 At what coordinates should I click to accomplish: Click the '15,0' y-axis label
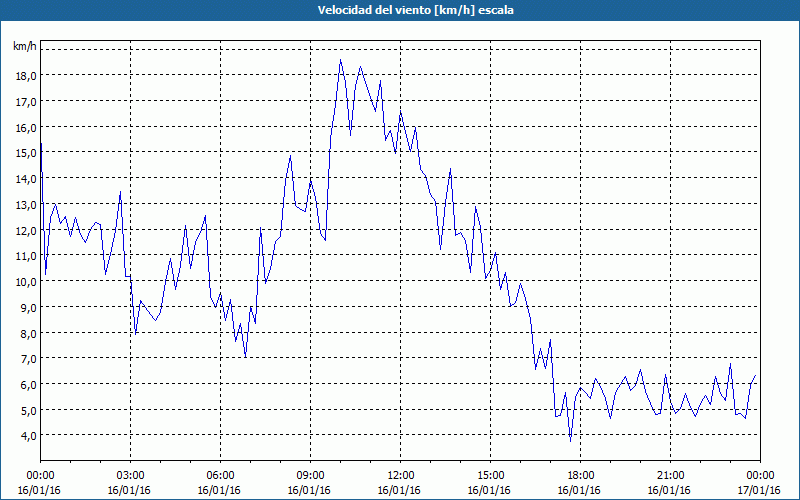[x=26, y=153]
